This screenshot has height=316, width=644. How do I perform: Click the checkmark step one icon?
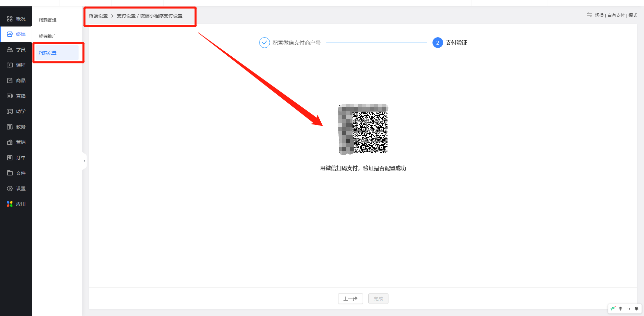point(265,43)
